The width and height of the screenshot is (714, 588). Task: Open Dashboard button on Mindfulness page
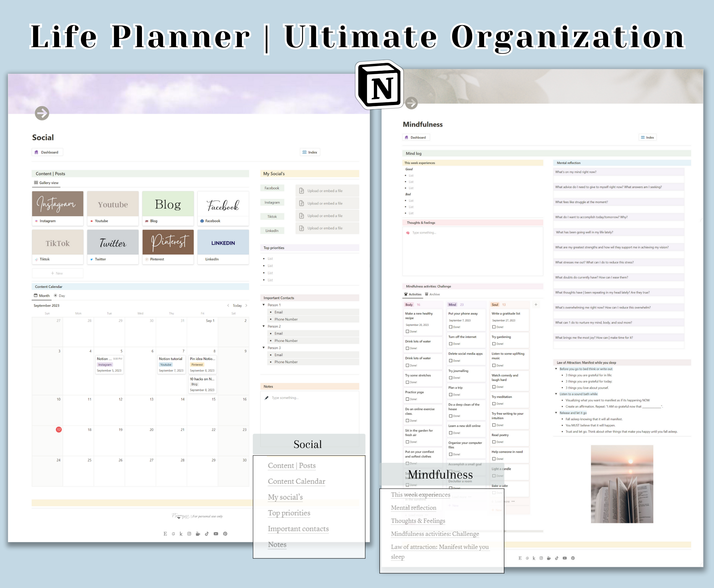point(416,137)
